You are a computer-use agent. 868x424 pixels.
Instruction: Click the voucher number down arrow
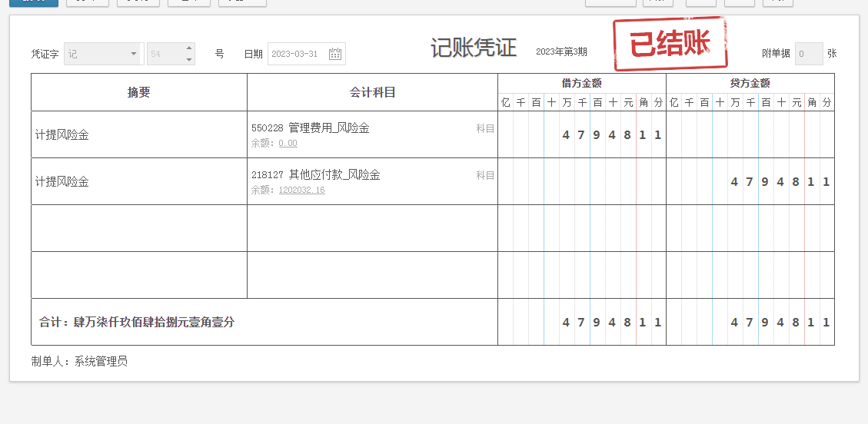189,59
